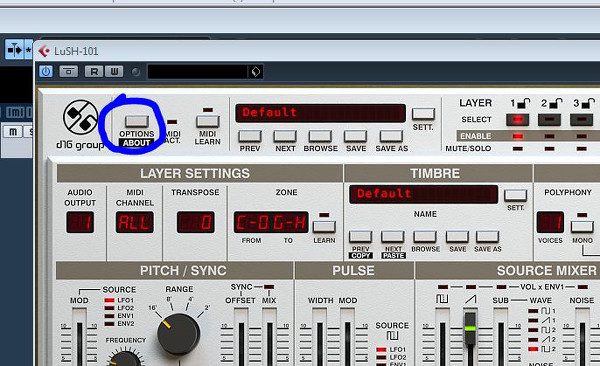The height and width of the screenshot is (366, 600).
Task: Click the sawtooth level slider handle
Action: pyautogui.click(x=470, y=328)
